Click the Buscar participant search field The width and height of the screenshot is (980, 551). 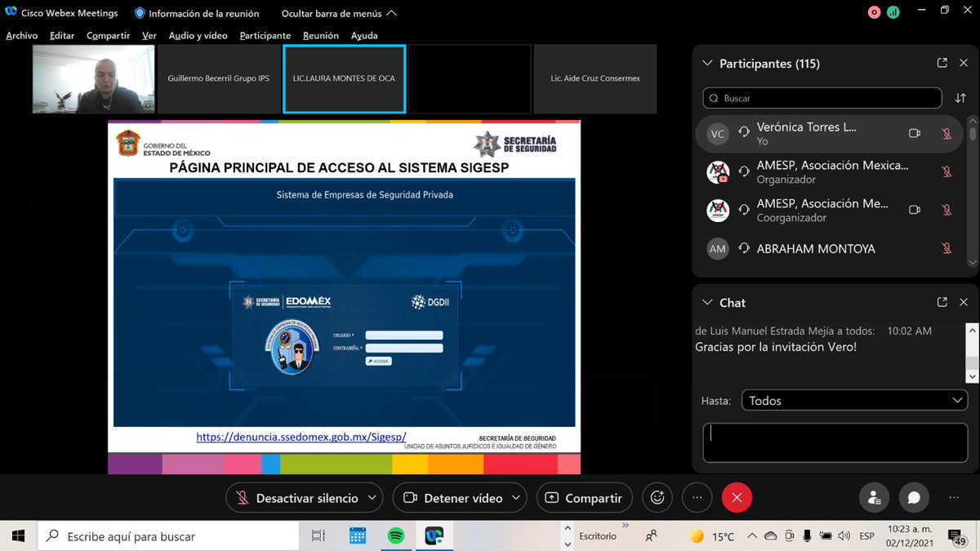[822, 98]
